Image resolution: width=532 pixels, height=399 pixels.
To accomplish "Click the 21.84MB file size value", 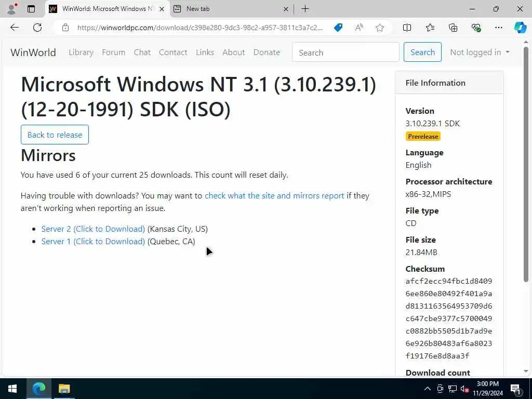I will tap(421, 252).
